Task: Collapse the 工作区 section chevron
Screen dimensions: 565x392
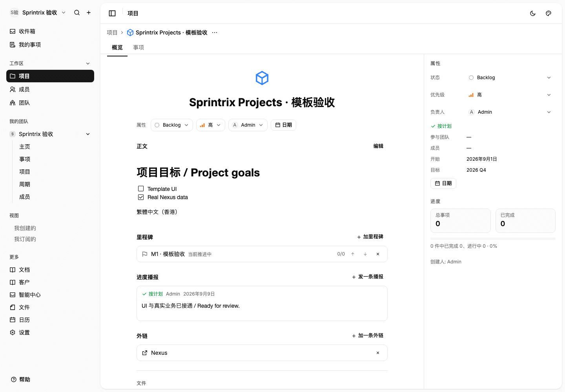Action: point(88,64)
